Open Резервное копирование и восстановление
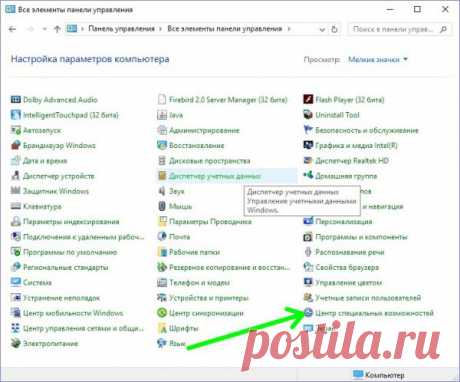 (x=230, y=267)
